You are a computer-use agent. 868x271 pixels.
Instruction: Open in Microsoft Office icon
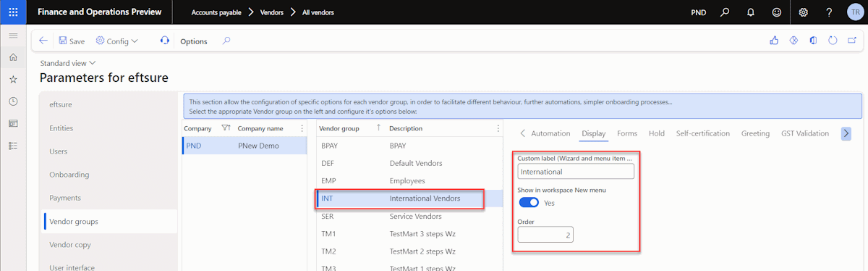click(x=813, y=41)
